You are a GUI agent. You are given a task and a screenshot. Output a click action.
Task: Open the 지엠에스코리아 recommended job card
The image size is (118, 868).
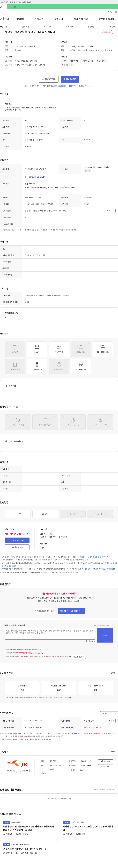point(29,849)
